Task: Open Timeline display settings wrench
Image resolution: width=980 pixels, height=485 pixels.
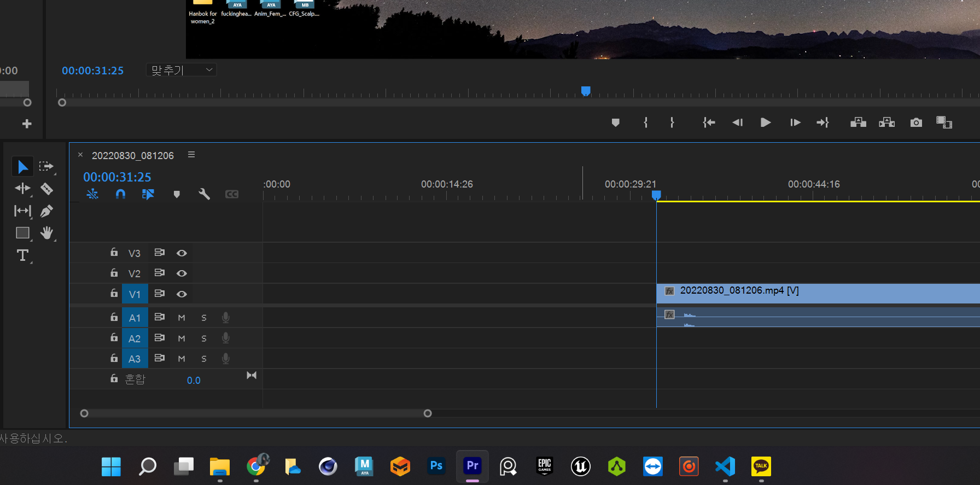Action: 204,194
